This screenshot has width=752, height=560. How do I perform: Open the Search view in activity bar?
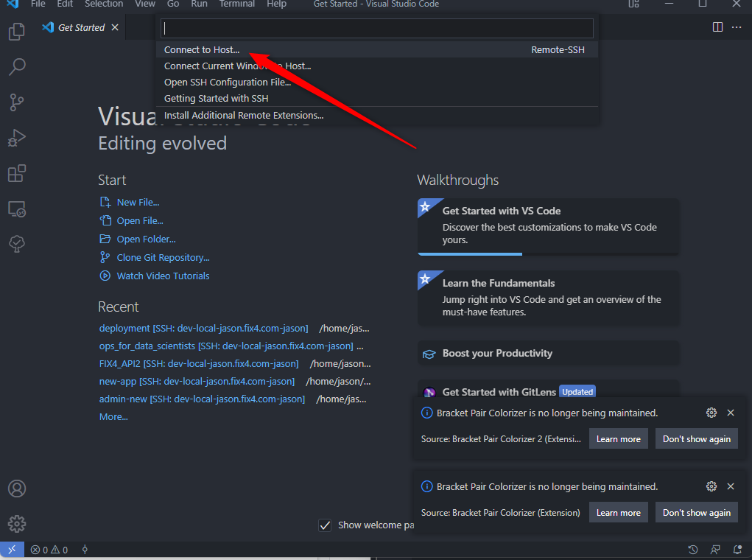[x=17, y=67]
